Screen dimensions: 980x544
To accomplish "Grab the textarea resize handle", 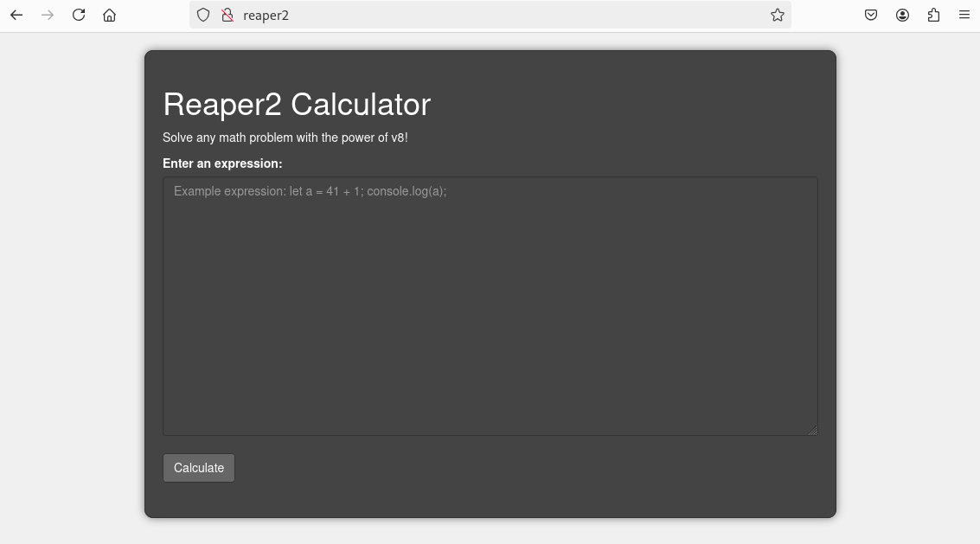I will (812, 430).
